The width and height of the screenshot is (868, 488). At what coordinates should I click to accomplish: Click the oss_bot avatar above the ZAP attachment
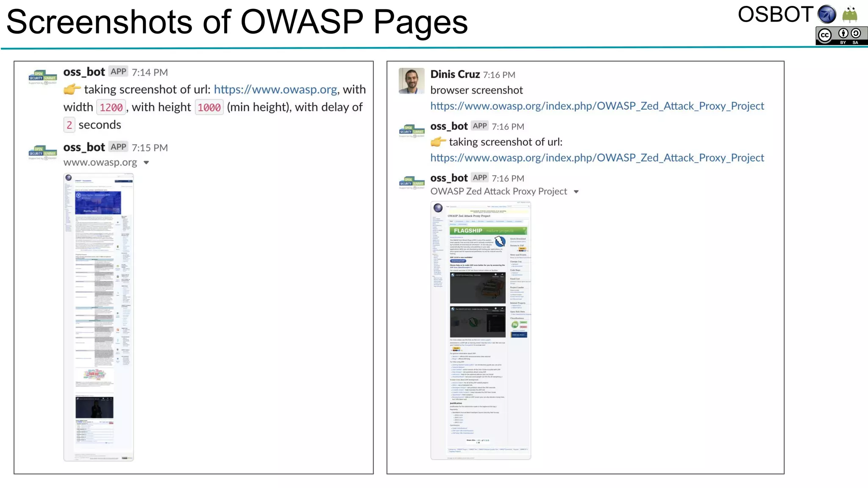(x=412, y=182)
